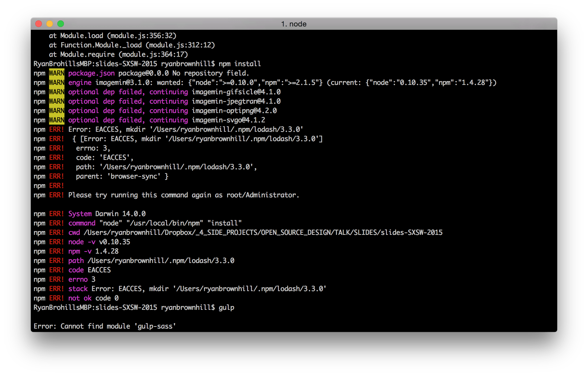
Task: Click the 'at Module.require (module.js:364:17)' line
Action: 118,55
